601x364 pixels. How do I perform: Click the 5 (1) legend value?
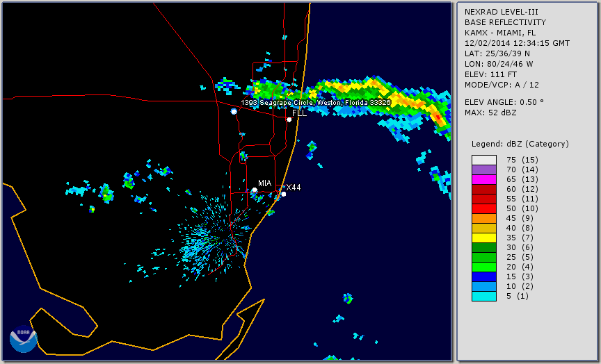[518, 296]
